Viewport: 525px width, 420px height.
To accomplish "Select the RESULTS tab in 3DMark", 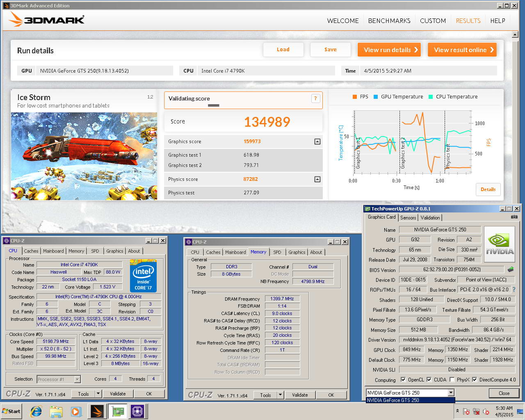I will click(x=468, y=21).
